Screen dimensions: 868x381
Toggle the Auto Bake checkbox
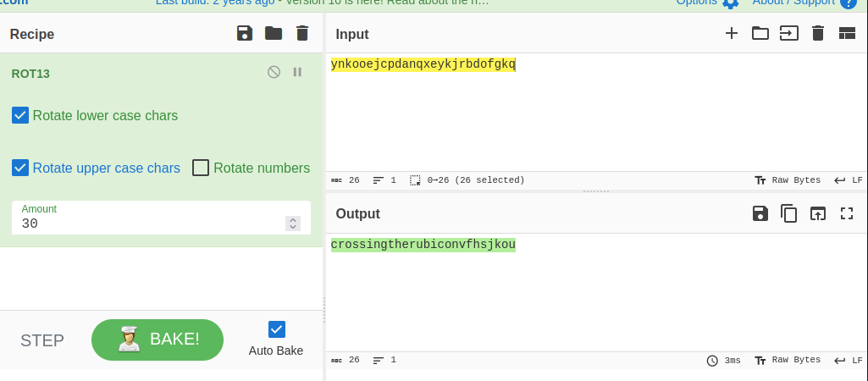coord(276,329)
